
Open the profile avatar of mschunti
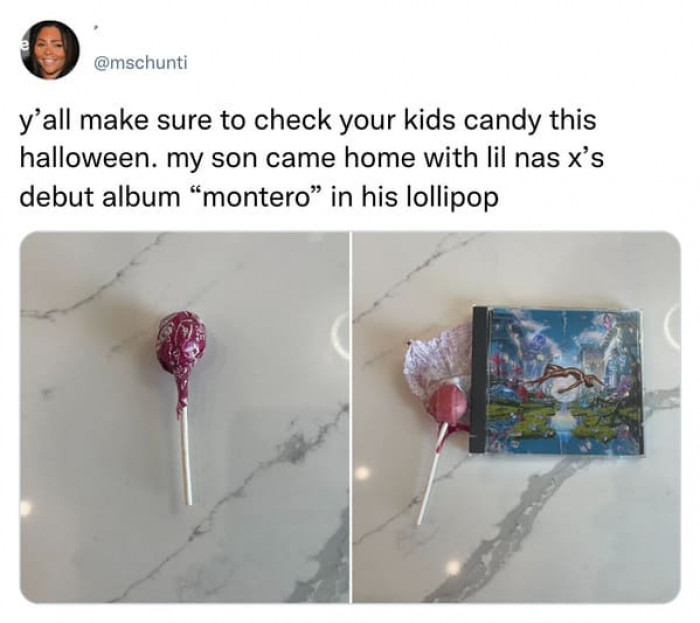pyautogui.click(x=50, y=50)
